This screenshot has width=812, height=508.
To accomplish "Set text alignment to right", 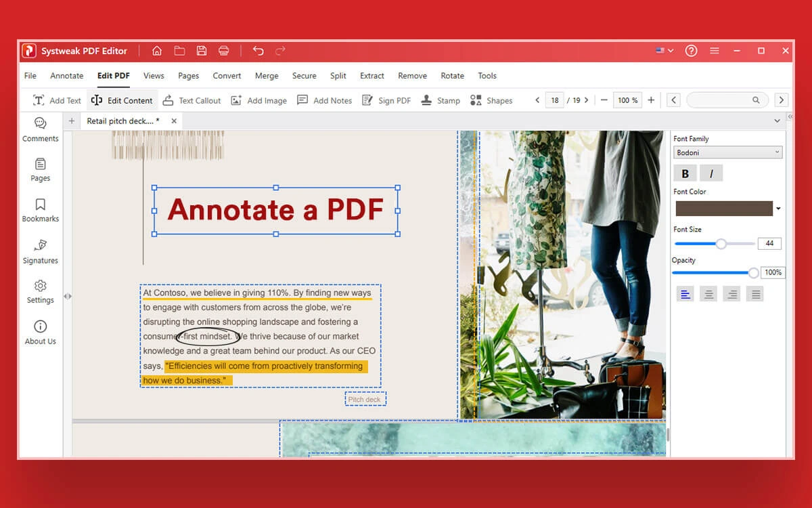I will [731, 294].
